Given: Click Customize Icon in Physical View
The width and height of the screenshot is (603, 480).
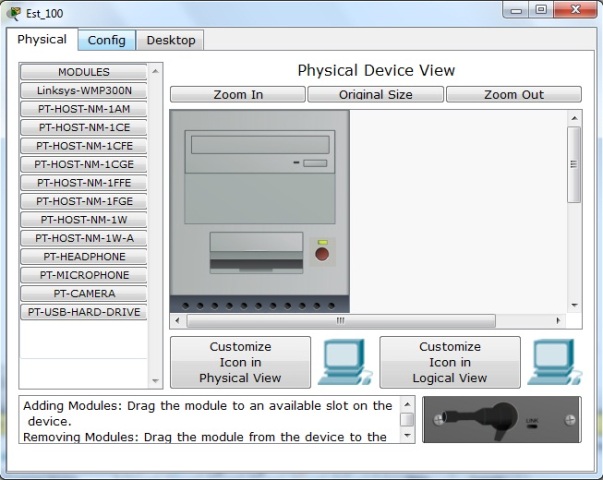Looking at the screenshot, I should [240, 362].
